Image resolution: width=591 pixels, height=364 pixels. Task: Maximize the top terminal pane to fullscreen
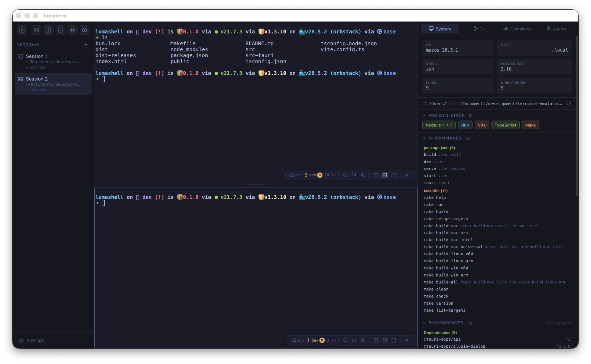(x=394, y=175)
